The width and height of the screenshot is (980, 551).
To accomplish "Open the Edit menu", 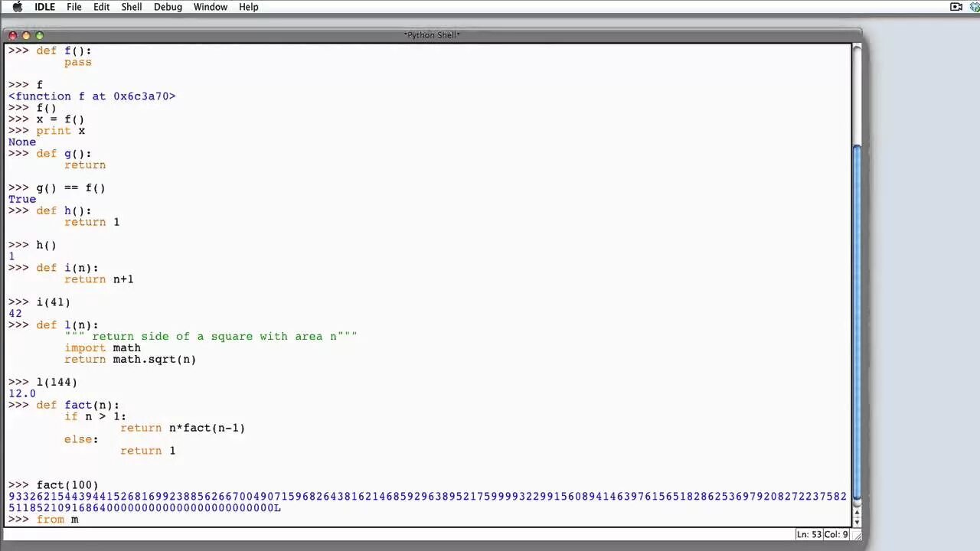I will (x=101, y=7).
